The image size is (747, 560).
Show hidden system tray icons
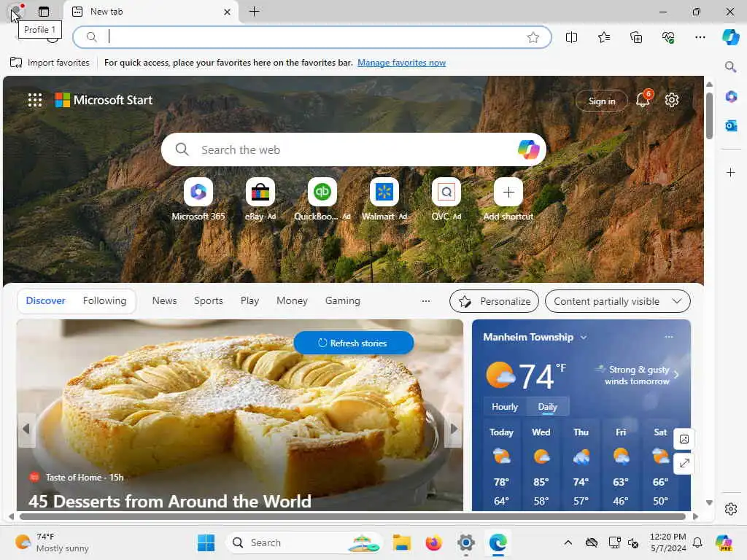[568, 542]
